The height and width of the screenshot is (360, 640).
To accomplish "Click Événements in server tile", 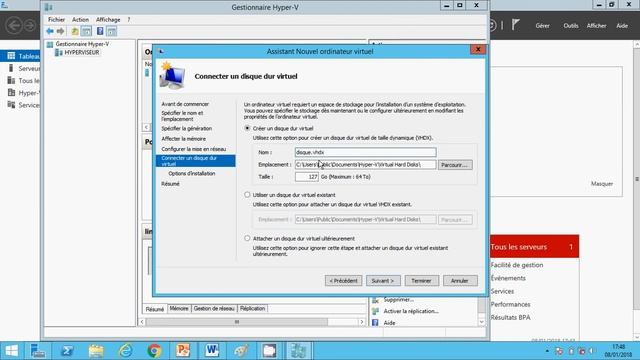I will click(508, 278).
